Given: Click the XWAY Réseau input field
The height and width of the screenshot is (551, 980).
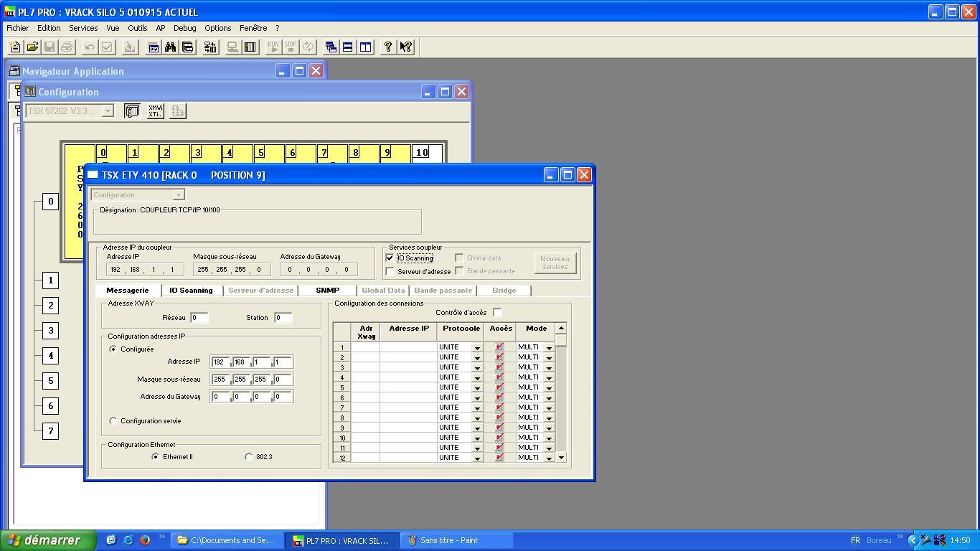Looking at the screenshot, I should pos(199,317).
